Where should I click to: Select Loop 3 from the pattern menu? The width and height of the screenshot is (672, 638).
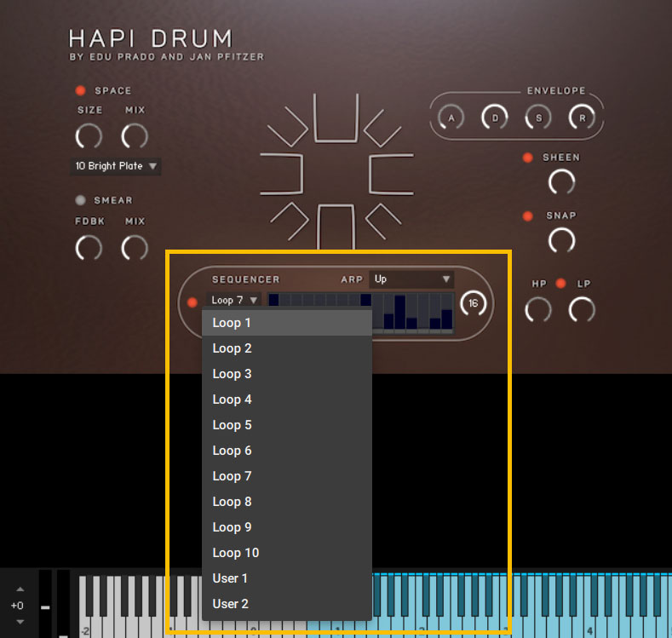coord(287,374)
